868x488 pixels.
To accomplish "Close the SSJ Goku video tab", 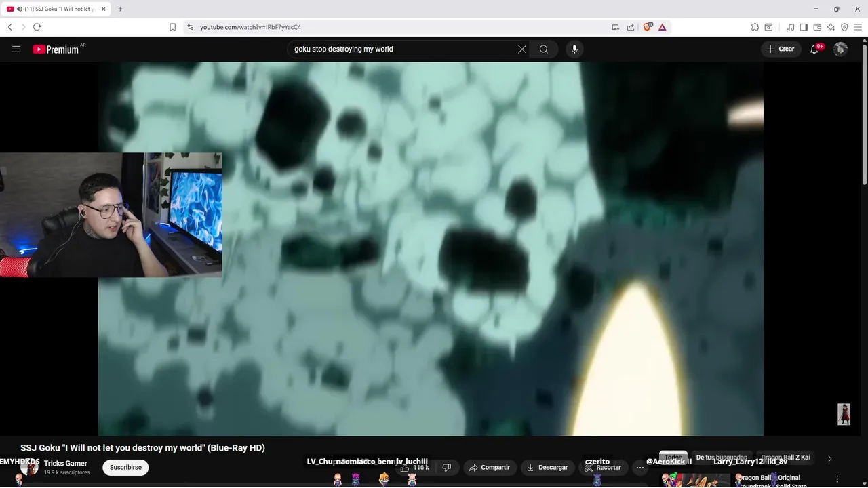I will click(103, 9).
